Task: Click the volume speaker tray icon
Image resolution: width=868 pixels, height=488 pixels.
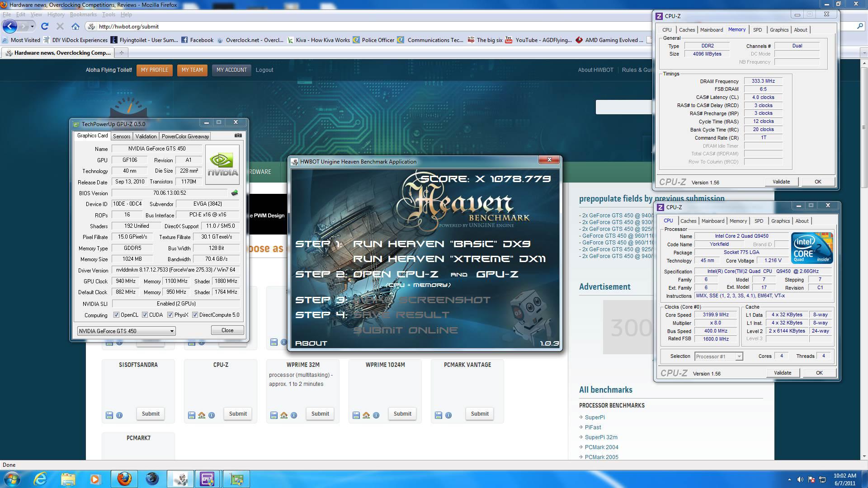Action: pyautogui.click(x=801, y=479)
